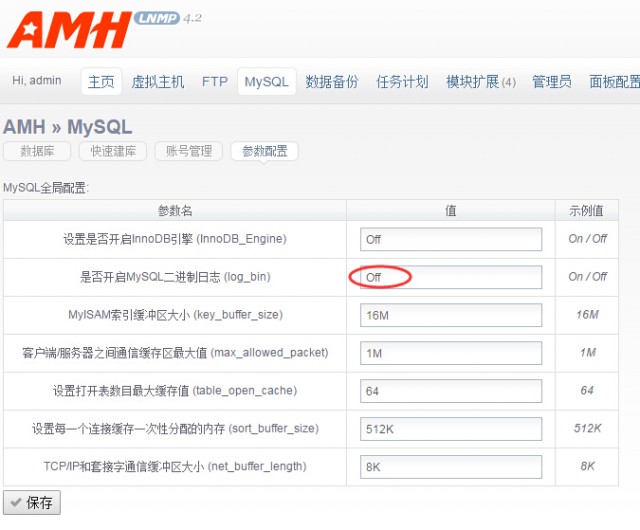Open 模块扩展 (4) menu
This screenshot has height=530, width=640.
481,82
